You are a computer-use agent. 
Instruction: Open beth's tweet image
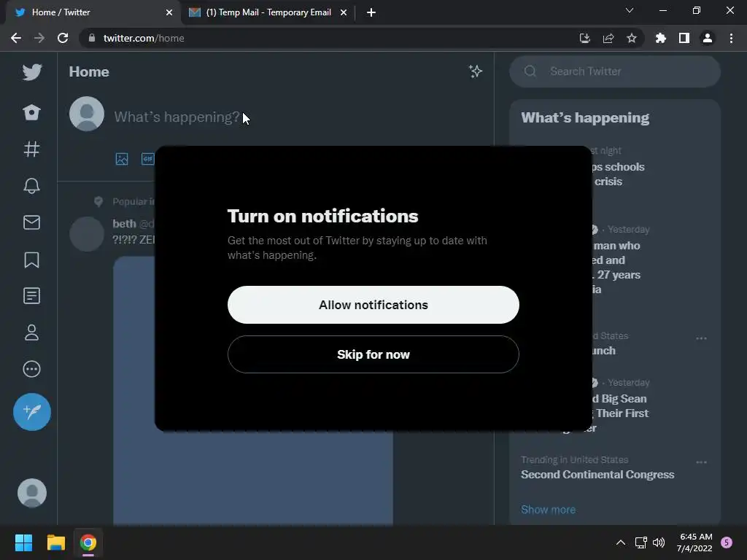252,391
